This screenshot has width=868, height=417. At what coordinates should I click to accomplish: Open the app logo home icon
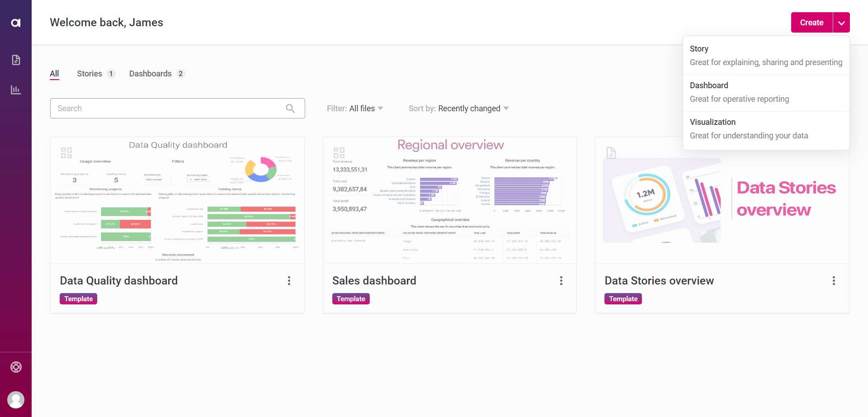(x=16, y=21)
